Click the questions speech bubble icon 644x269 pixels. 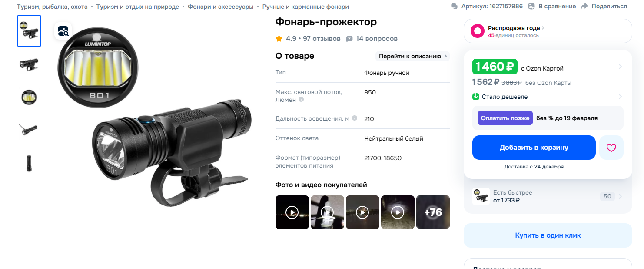349,39
